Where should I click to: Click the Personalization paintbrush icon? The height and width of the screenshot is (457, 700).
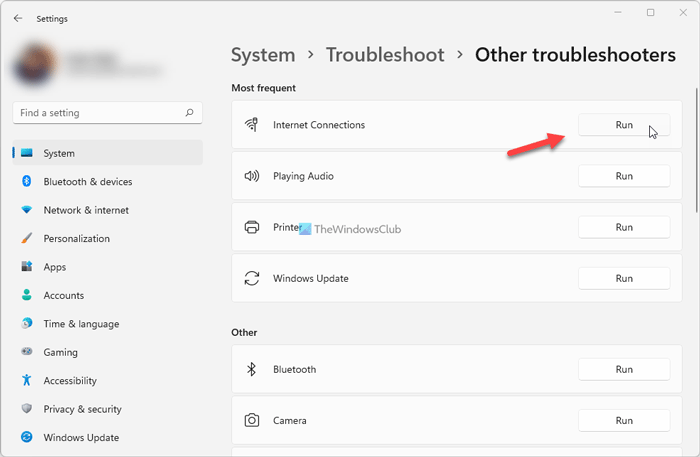coord(26,239)
